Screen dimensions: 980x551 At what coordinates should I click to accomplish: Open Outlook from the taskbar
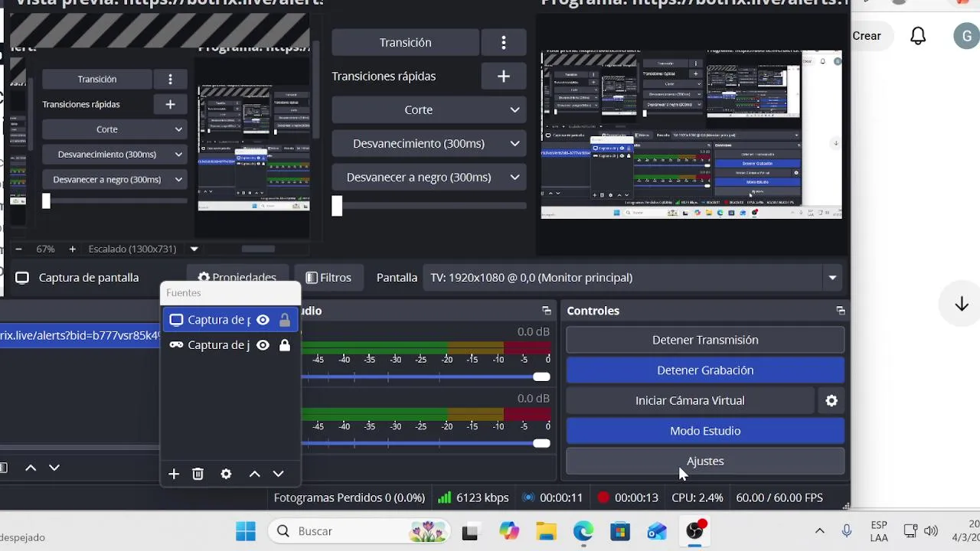658,531
